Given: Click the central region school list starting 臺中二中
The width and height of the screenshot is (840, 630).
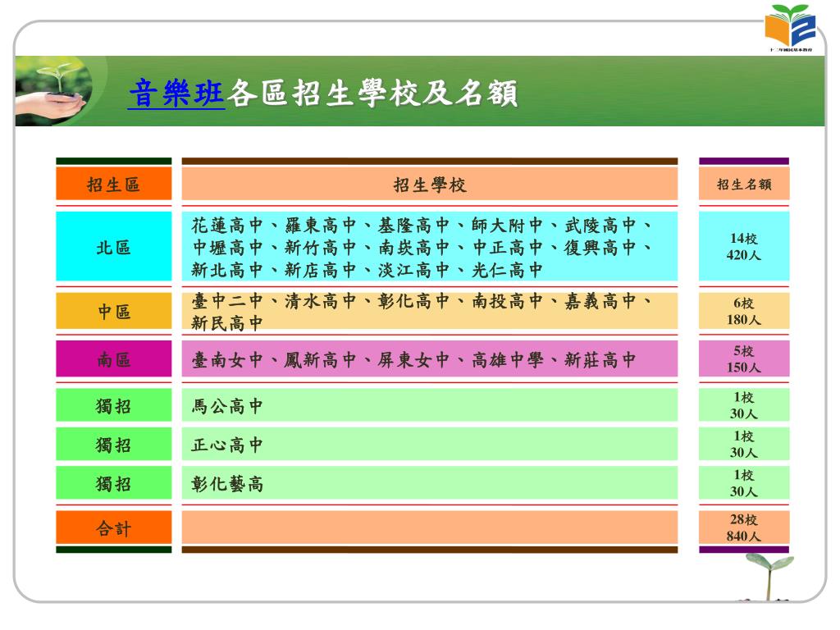Looking at the screenshot, I should 430,311.
